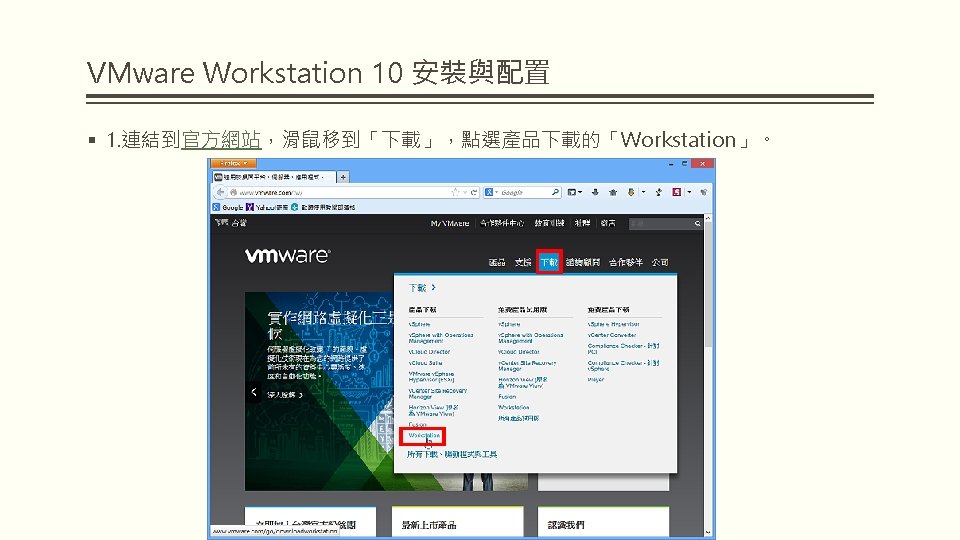
Task: Go to home page via house icon
Action: coord(613,192)
